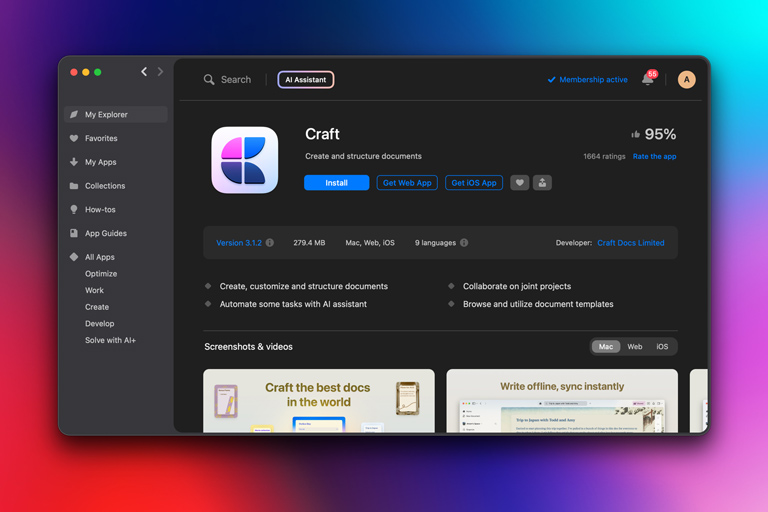The image size is (768, 512).
Task: Open Collections in sidebar
Action: (105, 186)
